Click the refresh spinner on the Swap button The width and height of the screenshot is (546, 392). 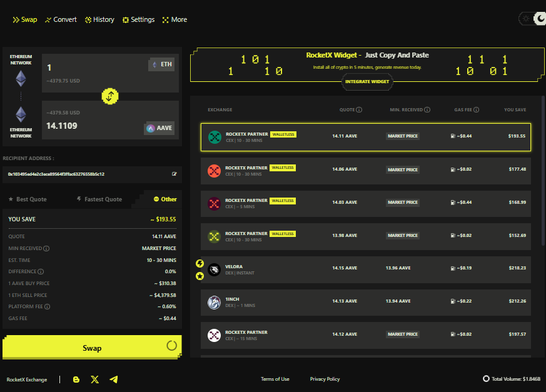(171, 346)
